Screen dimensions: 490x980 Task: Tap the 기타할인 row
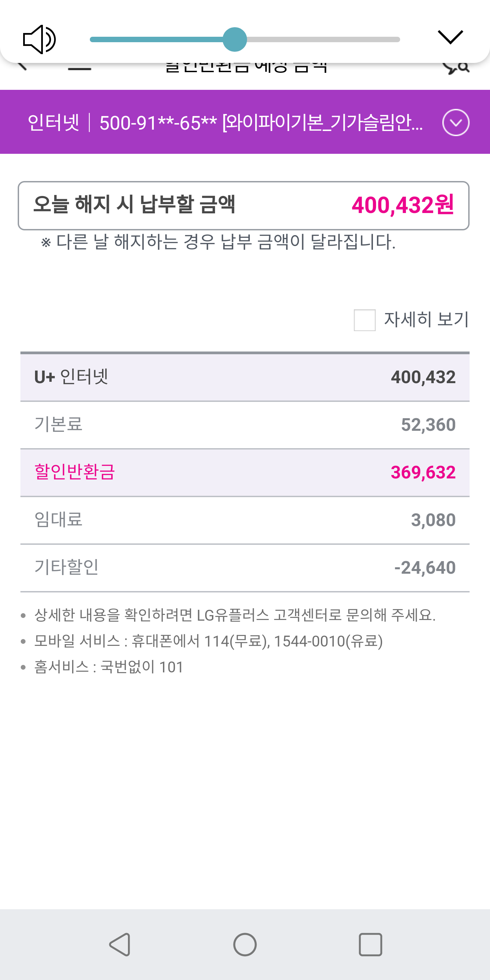point(245,567)
